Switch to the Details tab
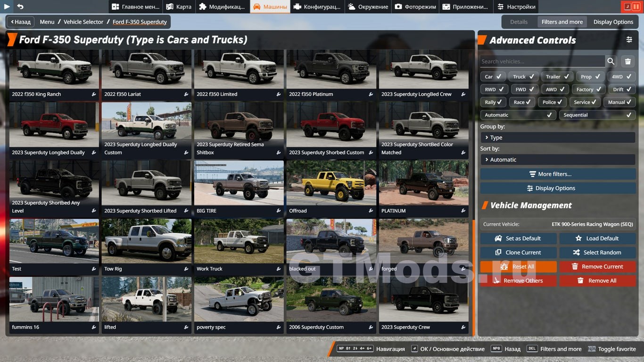 coord(519,22)
